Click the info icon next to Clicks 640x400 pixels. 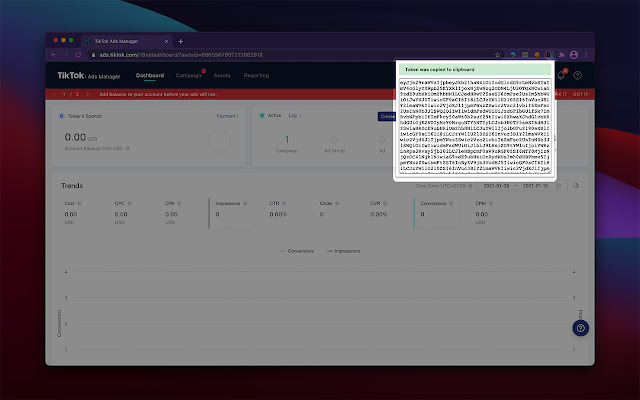tap(337, 203)
